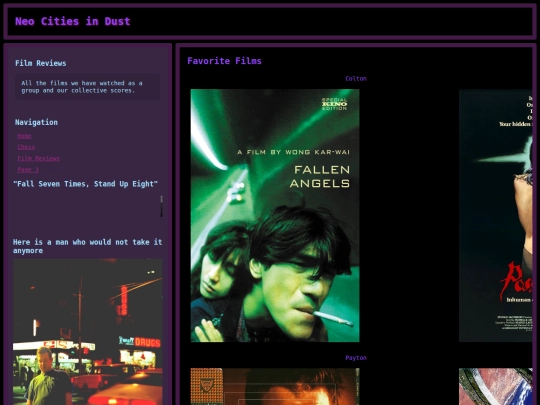Click the Film Reviews sidebar heading

41,63
